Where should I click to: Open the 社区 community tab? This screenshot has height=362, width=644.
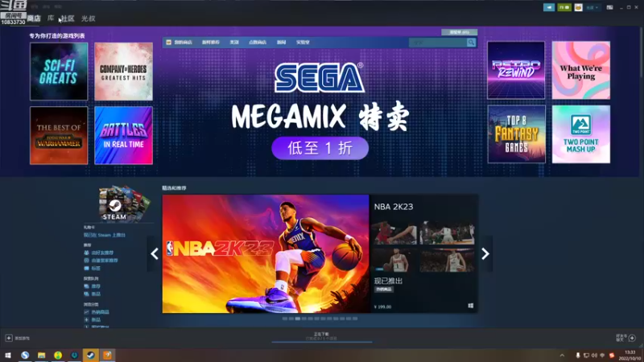68,19
